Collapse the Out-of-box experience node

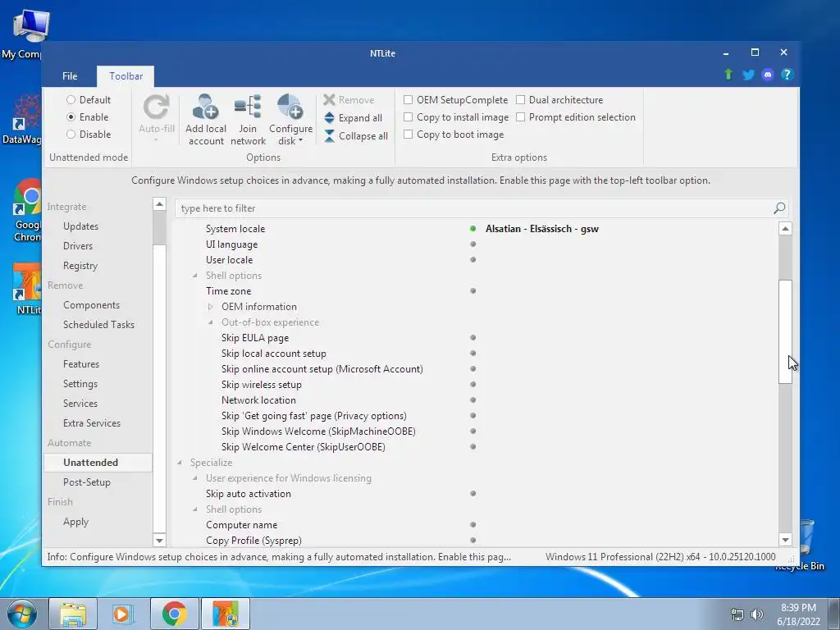click(211, 322)
